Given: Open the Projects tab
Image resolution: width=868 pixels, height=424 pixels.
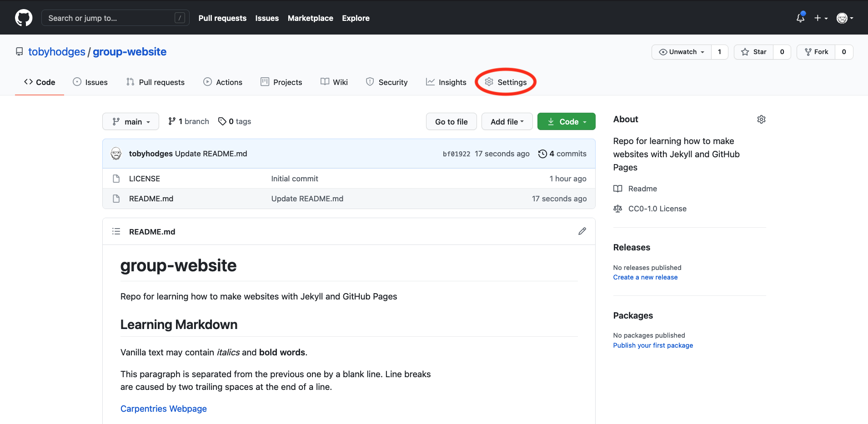Looking at the screenshot, I should pyautogui.click(x=281, y=82).
